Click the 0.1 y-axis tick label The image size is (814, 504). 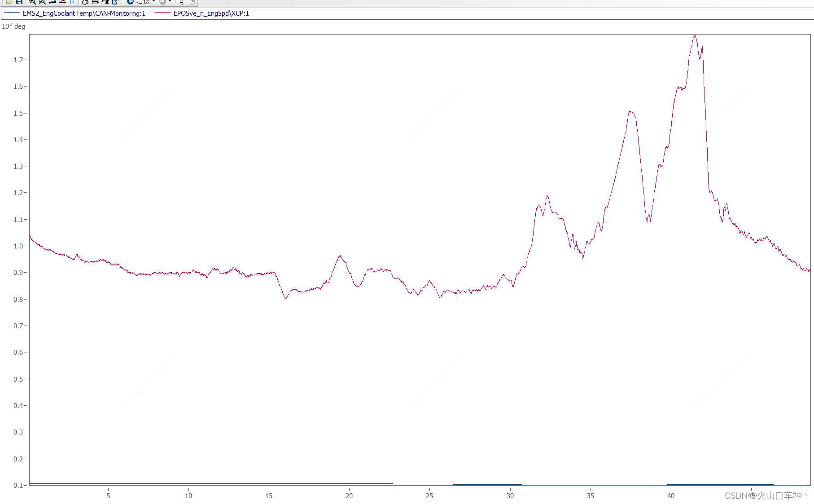18,486
